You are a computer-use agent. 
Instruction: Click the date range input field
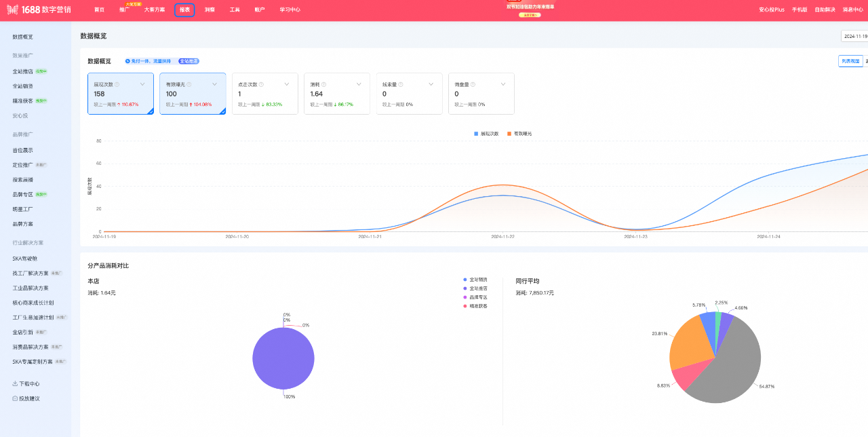tap(854, 36)
